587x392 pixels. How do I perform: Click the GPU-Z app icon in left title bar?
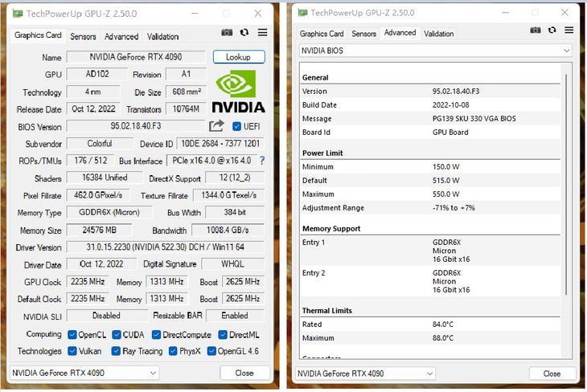17,14
